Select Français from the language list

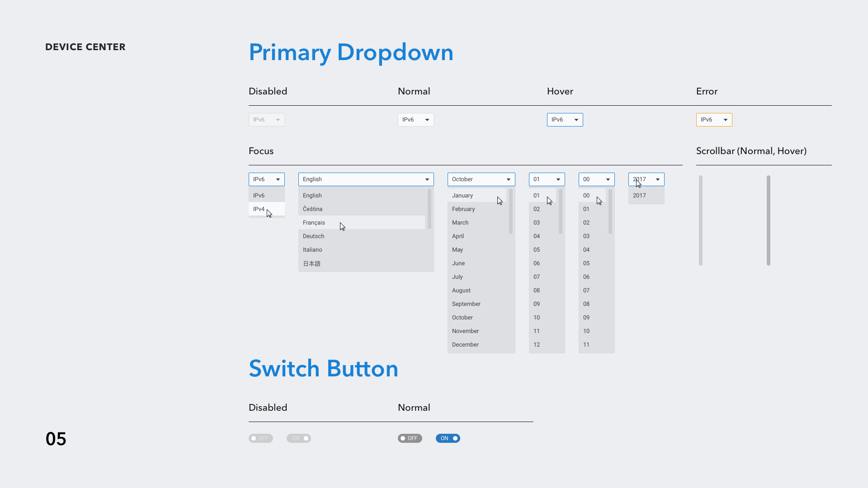314,223
